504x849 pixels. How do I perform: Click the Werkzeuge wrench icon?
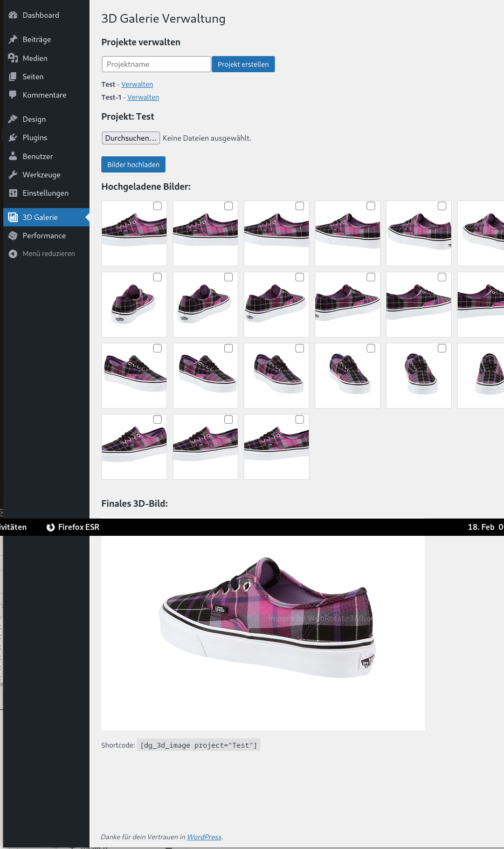13,175
